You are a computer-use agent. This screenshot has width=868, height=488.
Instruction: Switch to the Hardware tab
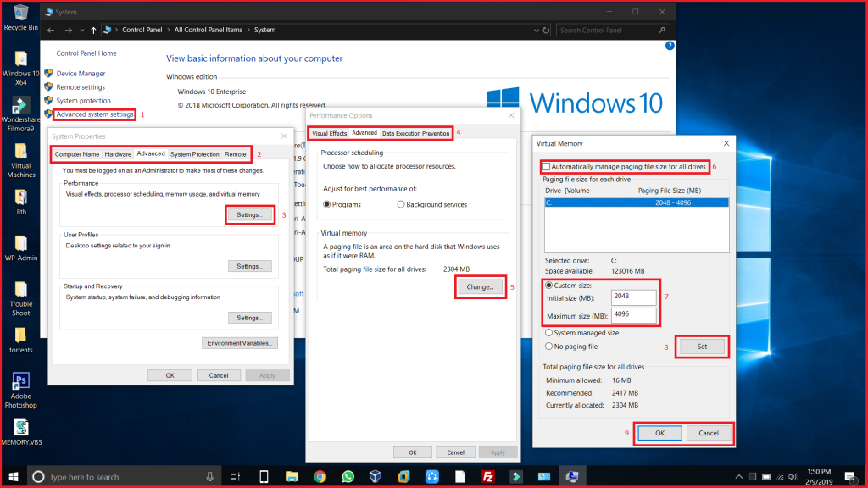(118, 154)
